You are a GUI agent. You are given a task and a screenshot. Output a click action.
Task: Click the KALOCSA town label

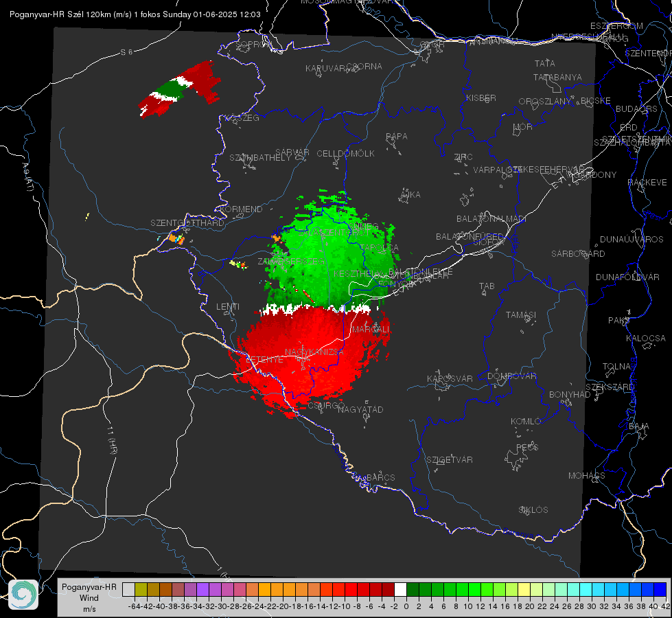click(645, 339)
